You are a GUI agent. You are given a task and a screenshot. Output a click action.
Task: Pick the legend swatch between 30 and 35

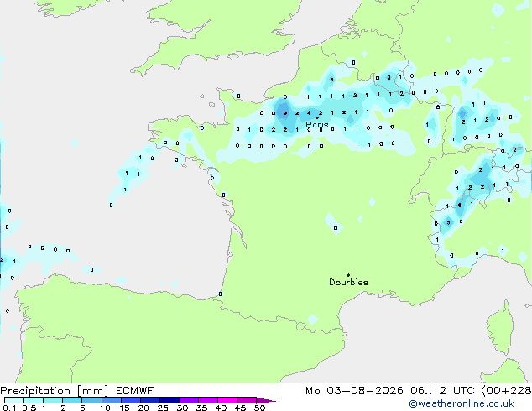[188, 400]
